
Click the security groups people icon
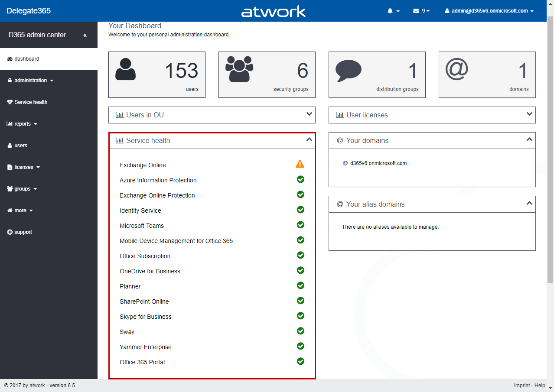[239, 69]
